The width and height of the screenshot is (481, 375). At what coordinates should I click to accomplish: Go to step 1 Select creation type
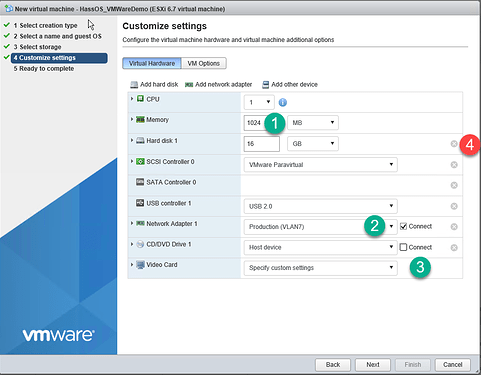(x=45, y=25)
